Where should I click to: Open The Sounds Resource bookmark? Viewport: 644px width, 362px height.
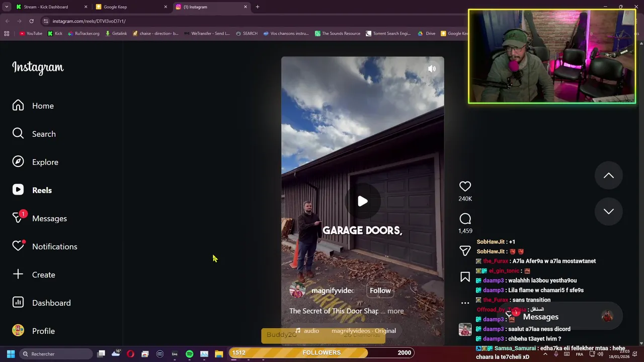click(338, 34)
